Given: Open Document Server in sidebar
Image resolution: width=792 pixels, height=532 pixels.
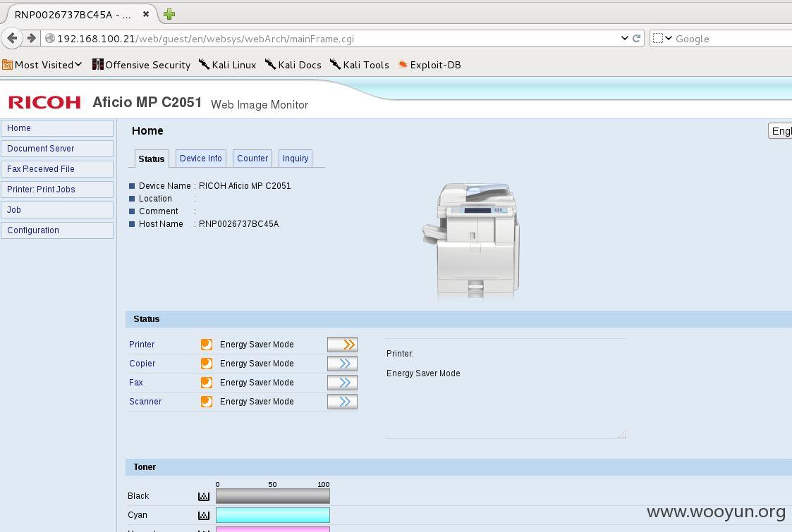Looking at the screenshot, I should pos(57,149).
